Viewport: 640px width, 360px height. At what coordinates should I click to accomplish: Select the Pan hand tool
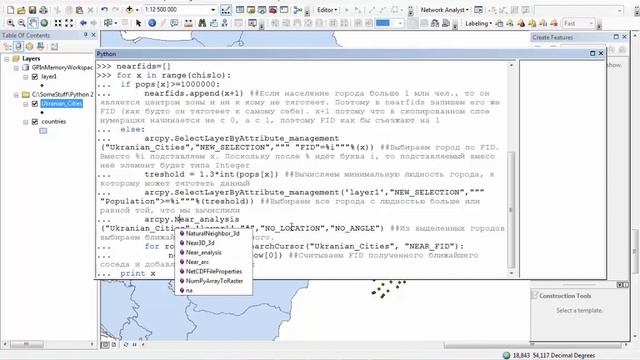[33, 23]
